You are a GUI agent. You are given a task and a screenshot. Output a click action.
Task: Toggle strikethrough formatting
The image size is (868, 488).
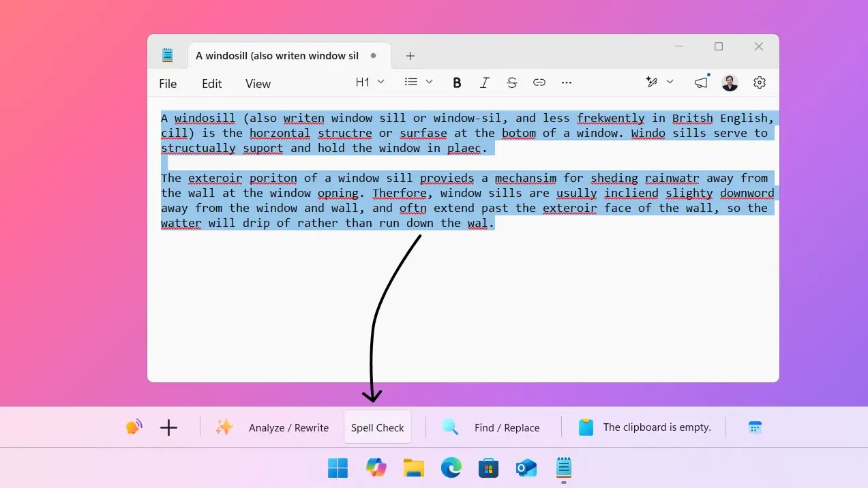pos(511,82)
